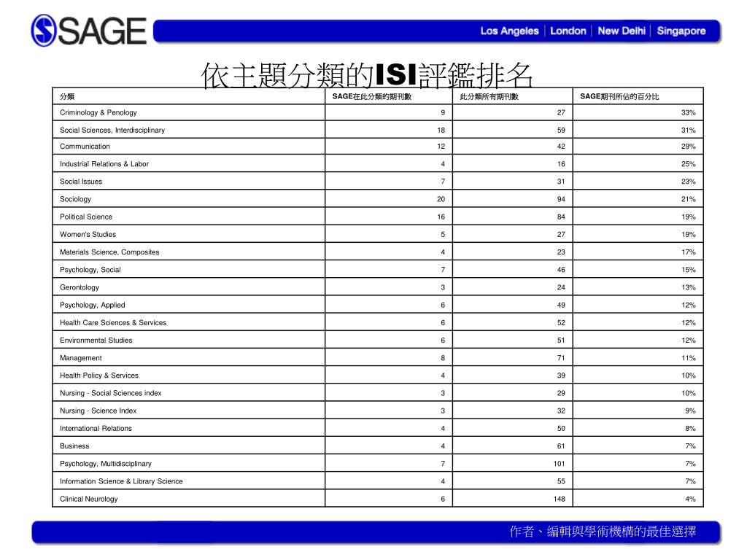The image size is (747, 560).
Task: Select the Political Science row label
Action: [x=86, y=217]
